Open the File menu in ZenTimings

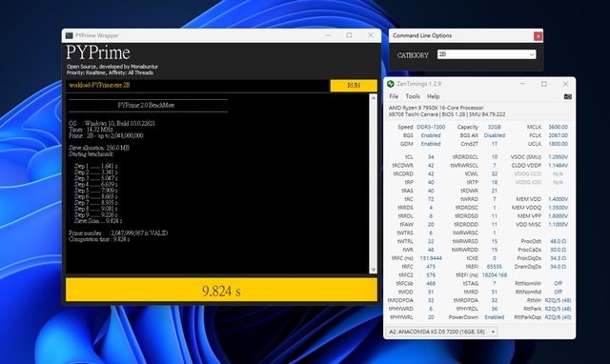(394, 96)
